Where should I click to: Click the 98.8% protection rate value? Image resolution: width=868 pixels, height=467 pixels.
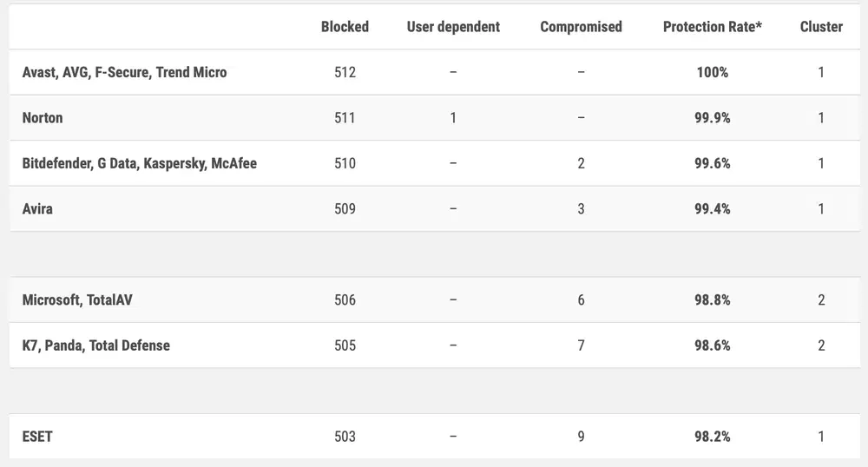click(712, 299)
